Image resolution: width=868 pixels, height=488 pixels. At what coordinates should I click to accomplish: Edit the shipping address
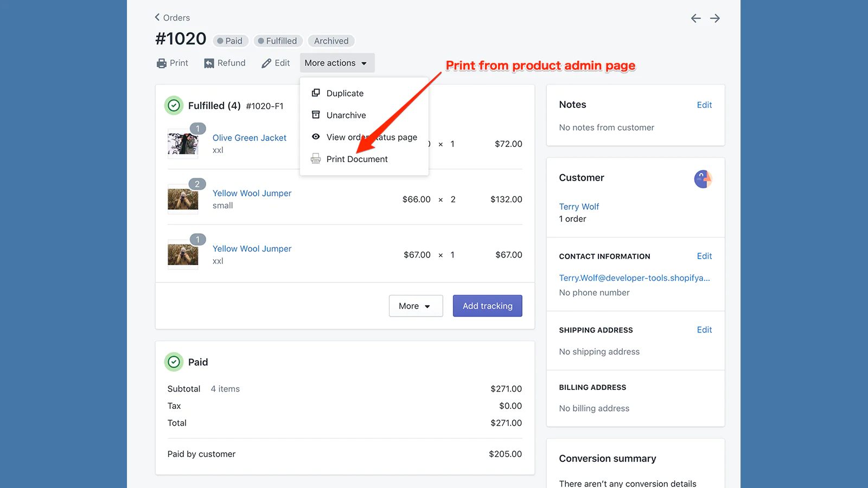tap(704, 330)
